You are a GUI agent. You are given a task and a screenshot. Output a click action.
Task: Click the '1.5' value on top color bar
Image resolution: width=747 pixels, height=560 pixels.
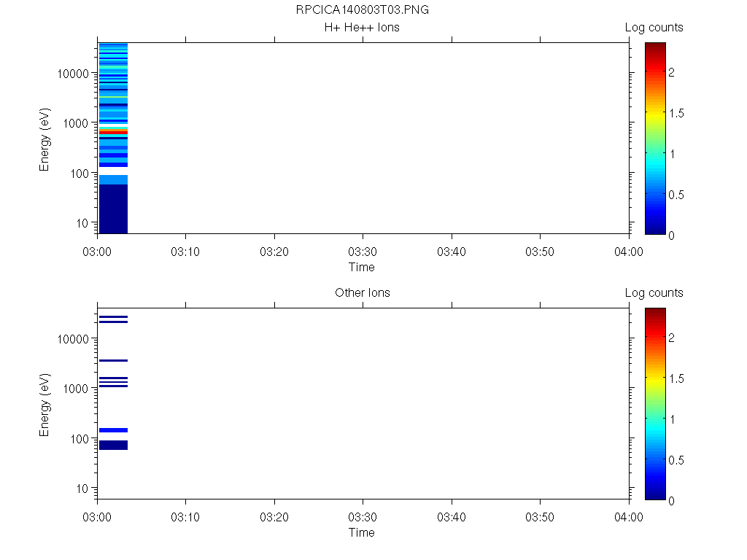pos(676,113)
